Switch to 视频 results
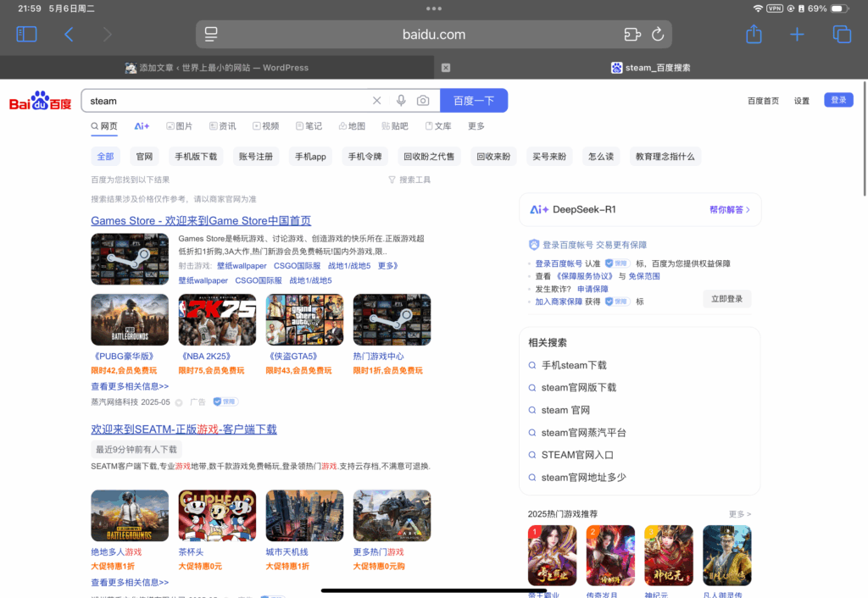Image resolution: width=868 pixels, height=598 pixels. [265, 126]
